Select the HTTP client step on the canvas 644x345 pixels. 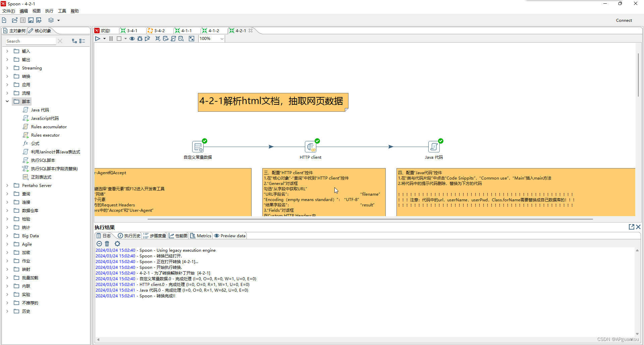(311, 147)
